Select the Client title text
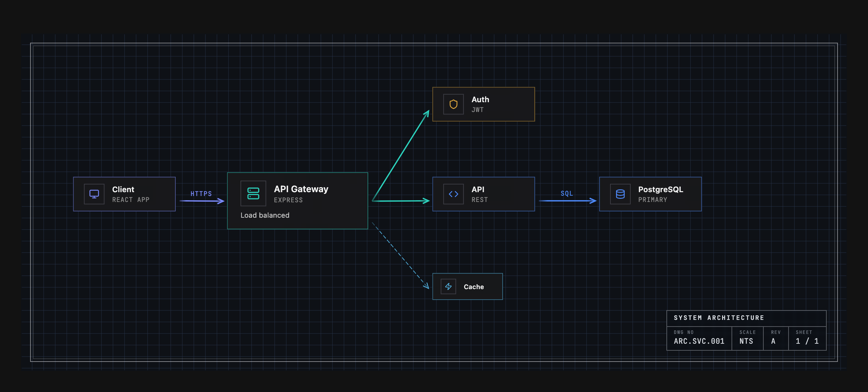868x392 pixels. pos(123,189)
